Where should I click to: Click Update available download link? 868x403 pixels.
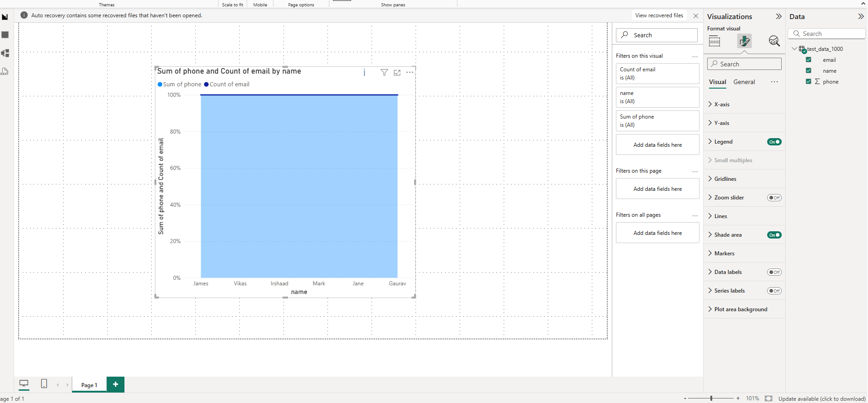(822, 398)
